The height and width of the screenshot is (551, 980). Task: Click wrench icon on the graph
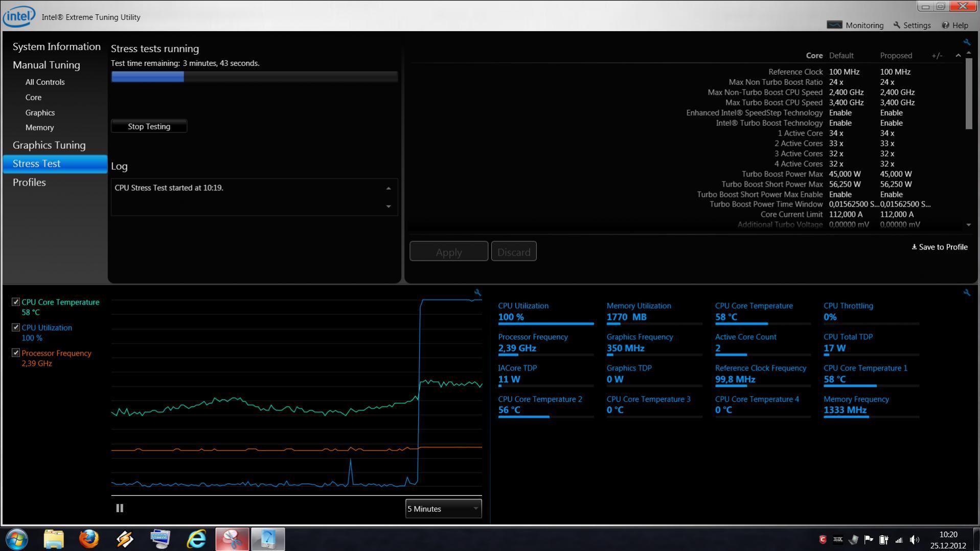477,292
